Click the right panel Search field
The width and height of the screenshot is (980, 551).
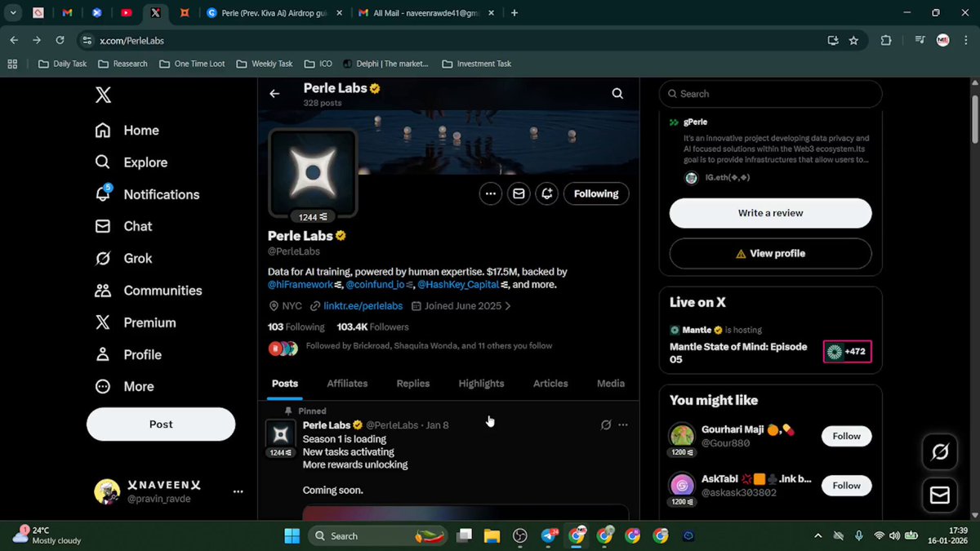[x=770, y=94]
